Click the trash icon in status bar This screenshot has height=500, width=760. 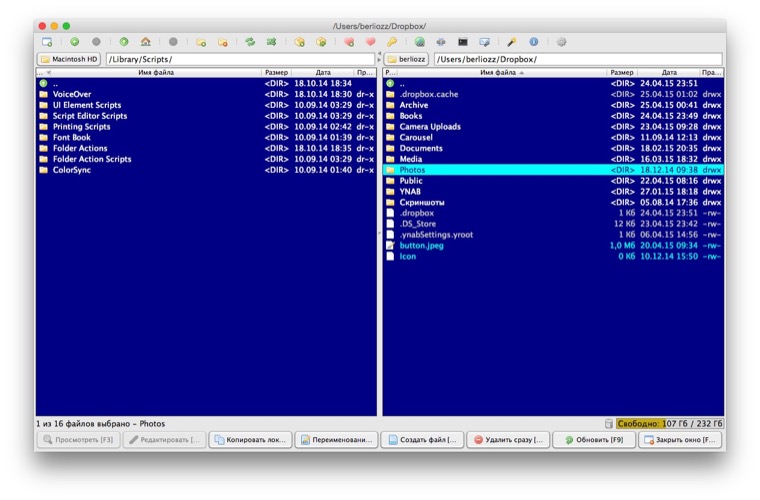click(x=609, y=424)
